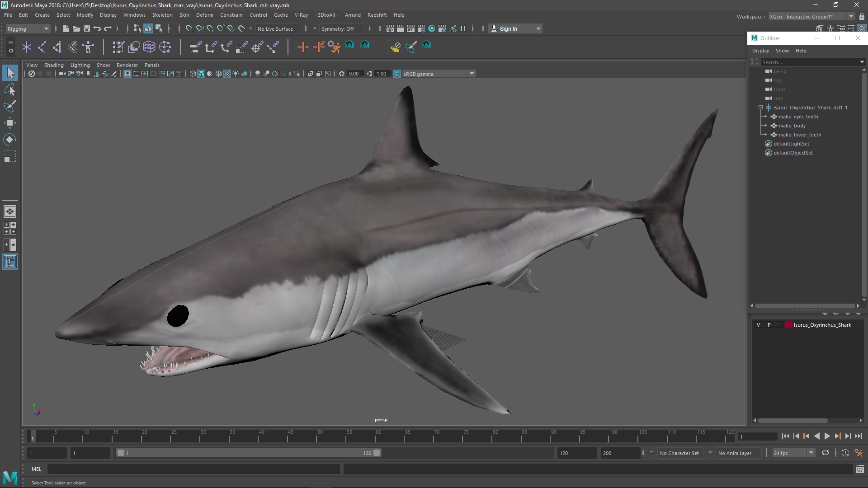Click the Lattice deformer shelf icon
The image size is (868, 488).
point(149,47)
